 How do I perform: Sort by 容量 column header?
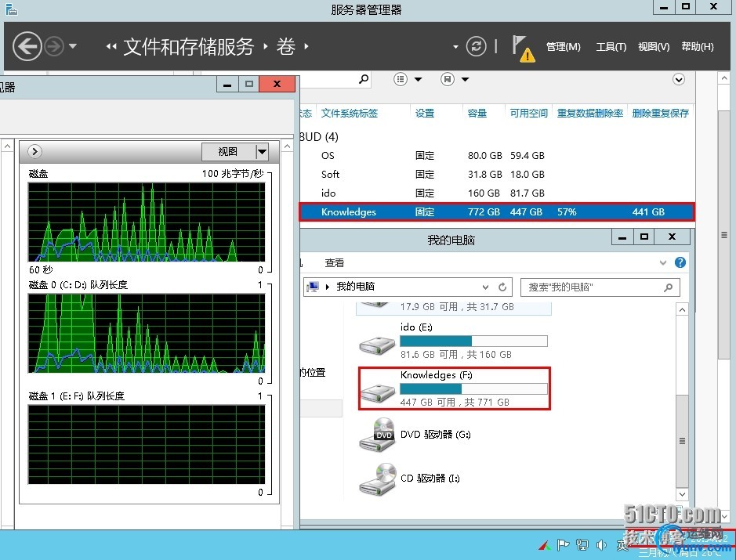477,113
